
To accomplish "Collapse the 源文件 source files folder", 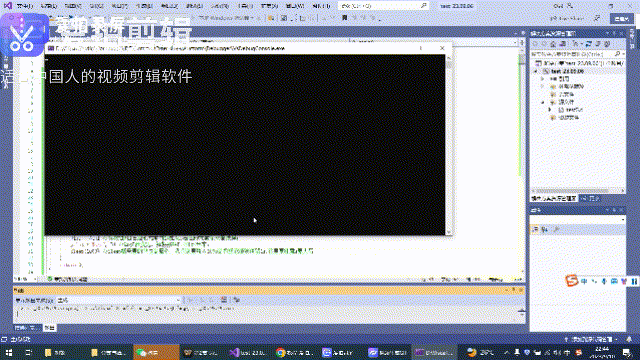I will [x=543, y=102].
